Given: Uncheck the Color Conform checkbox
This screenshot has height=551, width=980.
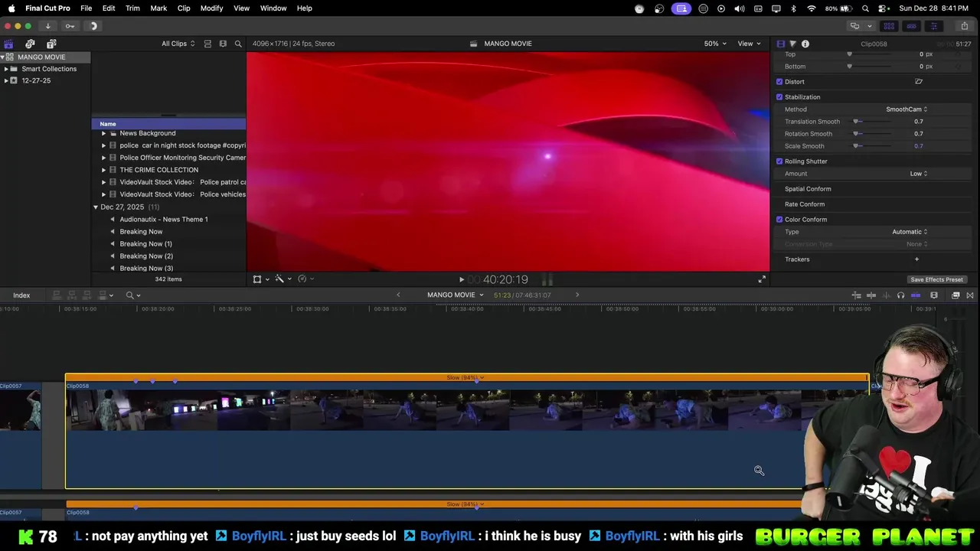Looking at the screenshot, I should click(779, 220).
